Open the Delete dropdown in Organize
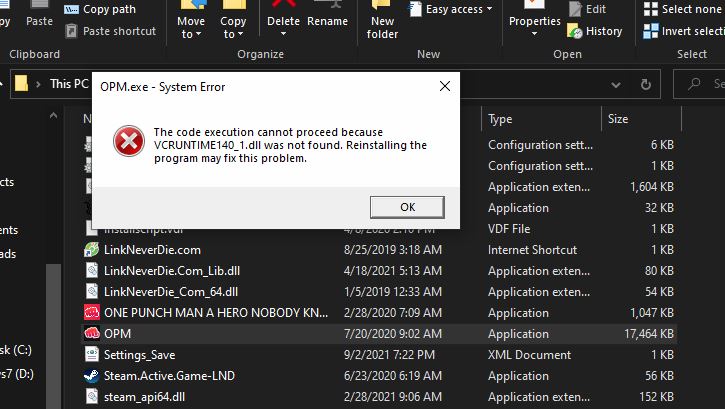725x409 pixels. [283, 34]
